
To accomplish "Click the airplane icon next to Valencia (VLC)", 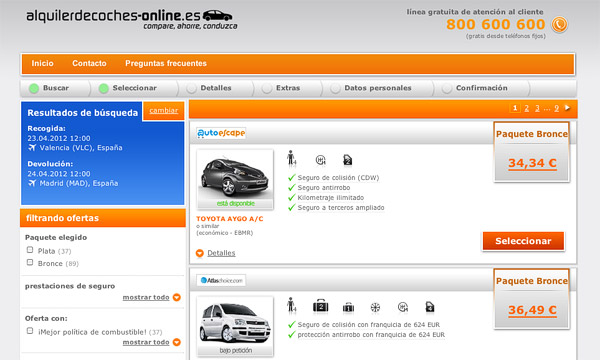I will click(x=32, y=148).
